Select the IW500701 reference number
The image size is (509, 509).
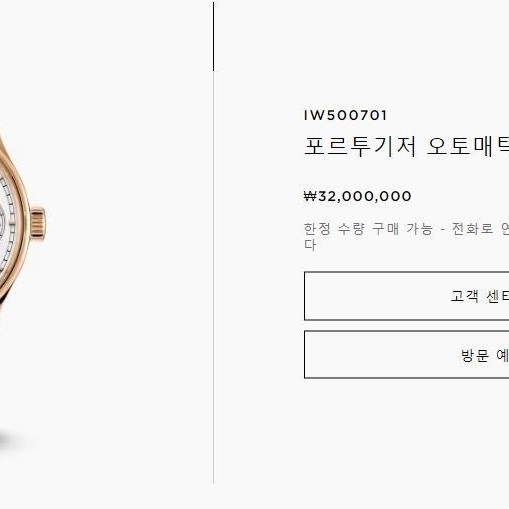[345, 116]
